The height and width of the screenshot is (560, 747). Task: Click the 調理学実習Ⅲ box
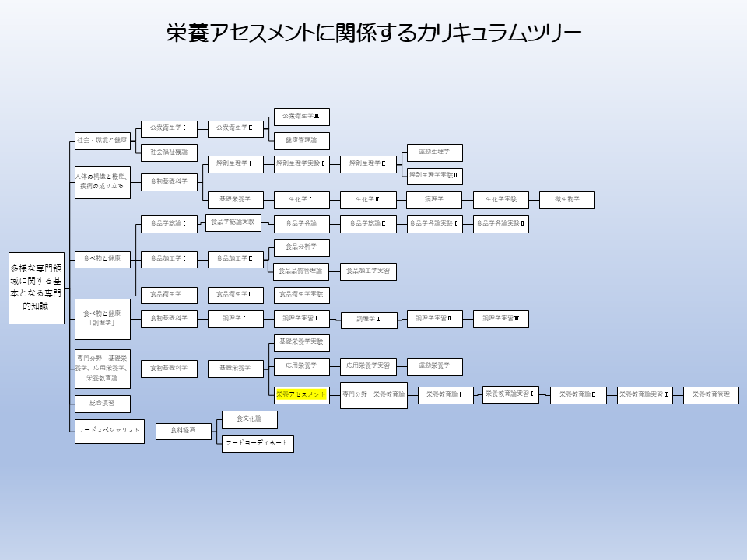[x=501, y=319]
